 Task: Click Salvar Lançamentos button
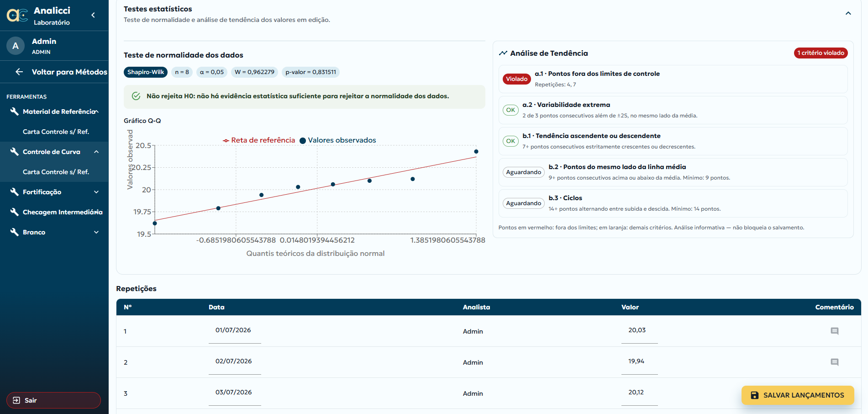(x=798, y=395)
